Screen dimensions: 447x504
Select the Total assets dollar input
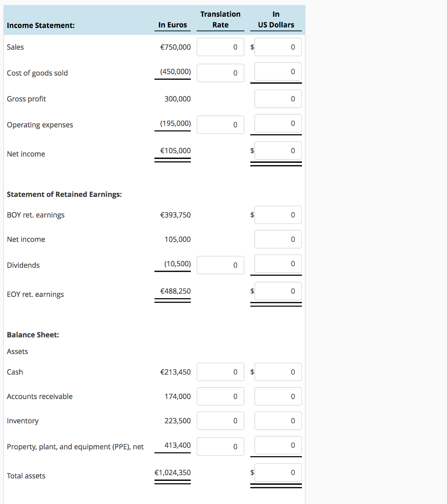(278, 472)
